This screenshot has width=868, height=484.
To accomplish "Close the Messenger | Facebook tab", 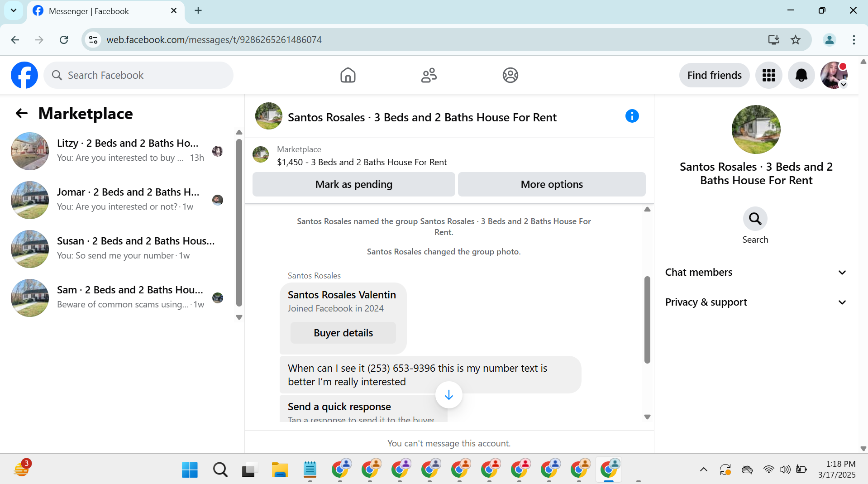I will pos(174,10).
